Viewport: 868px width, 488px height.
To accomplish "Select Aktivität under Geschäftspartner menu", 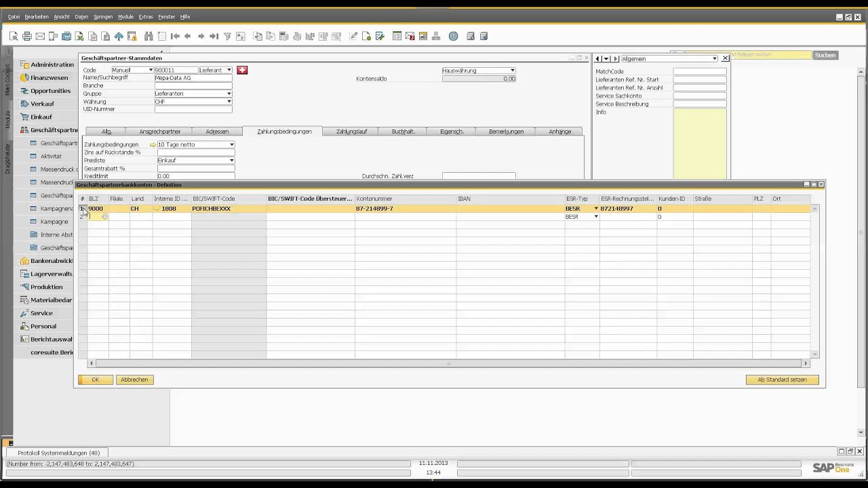I will pyautogui.click(x=51, y=156).
